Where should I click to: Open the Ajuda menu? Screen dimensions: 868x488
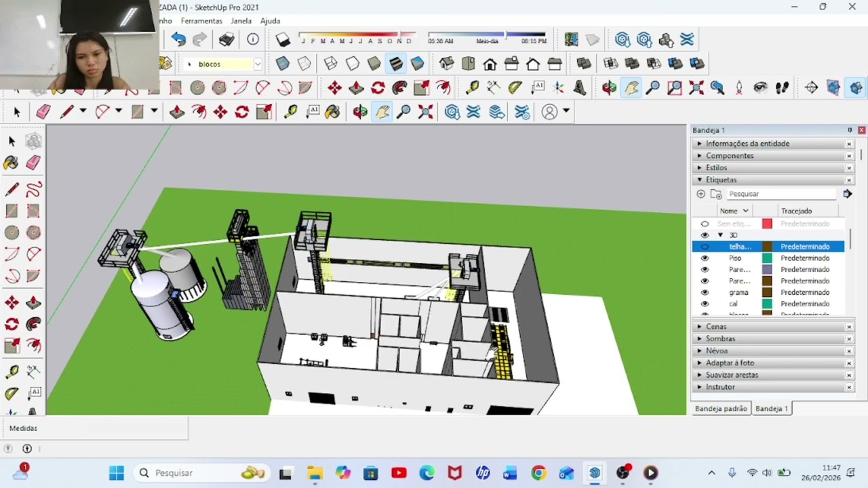click(x=270, y=21)
